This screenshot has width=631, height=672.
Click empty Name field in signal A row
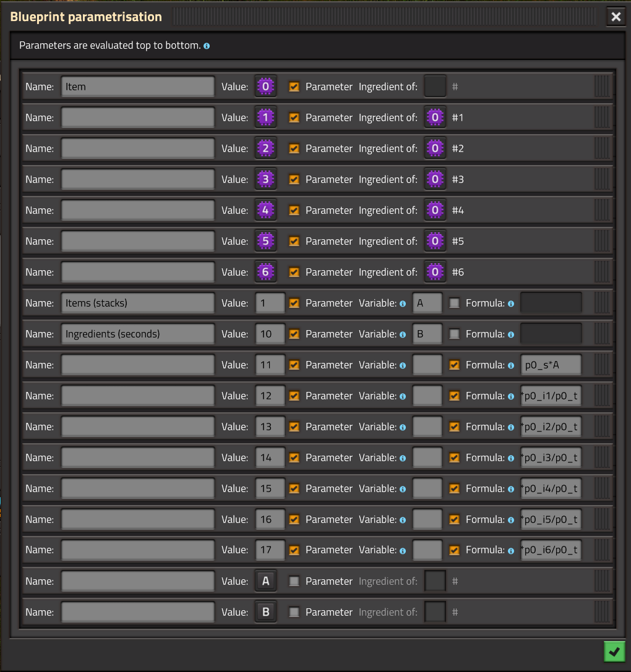point(138,581)
